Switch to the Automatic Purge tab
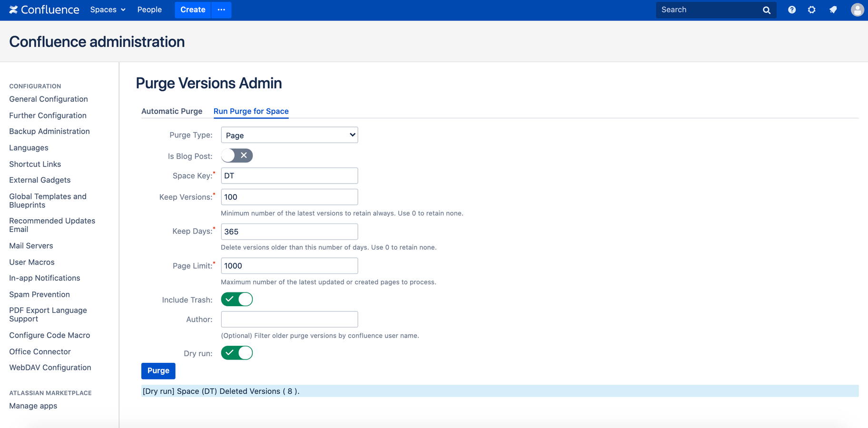Screen dimensions: 868x428 point(172,111)
